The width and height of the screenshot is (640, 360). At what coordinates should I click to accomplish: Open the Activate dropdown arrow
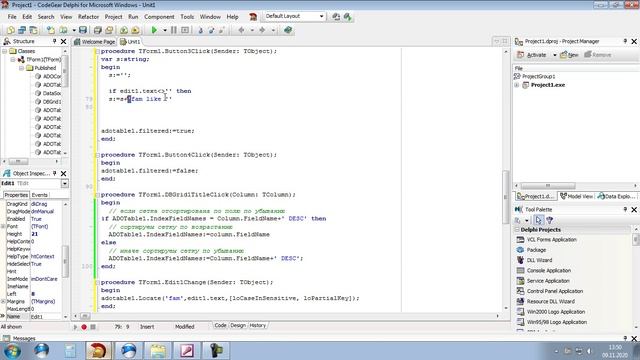(554, 55)
